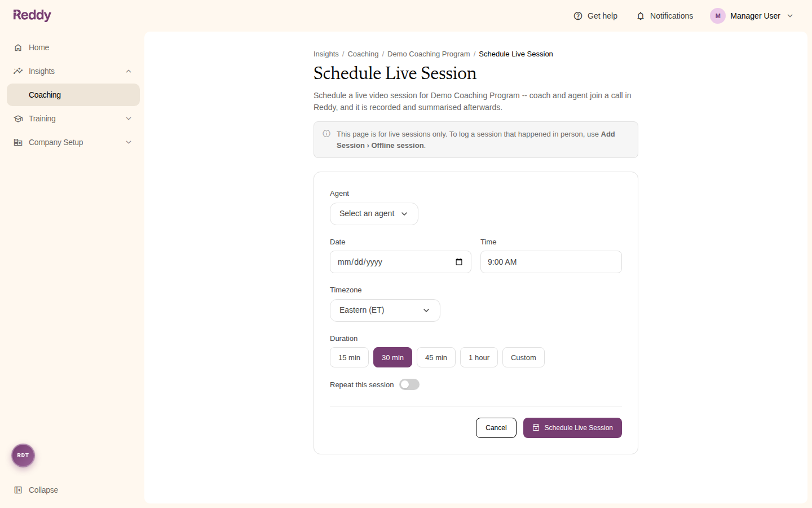Open Company Setup menu item
This screenshot has width=812, height=508.
[73, 142]
